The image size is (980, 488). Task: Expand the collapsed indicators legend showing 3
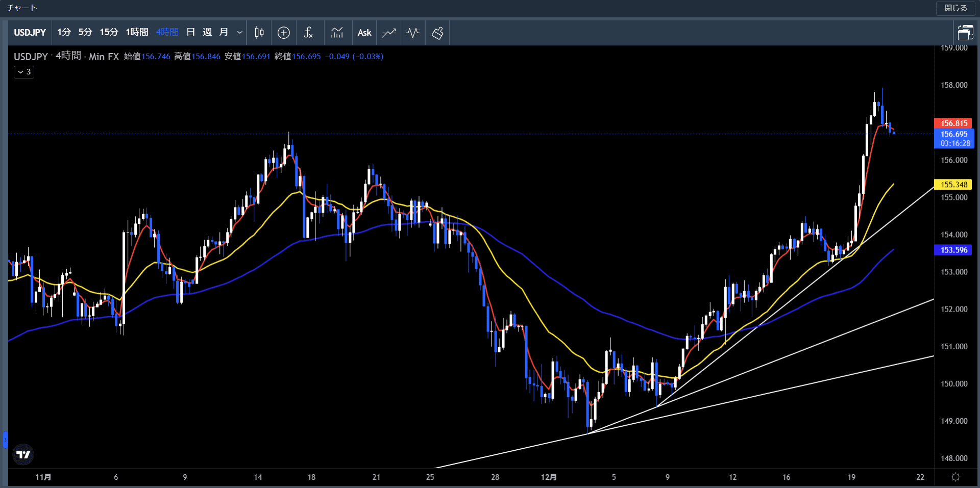pos(24,72)
